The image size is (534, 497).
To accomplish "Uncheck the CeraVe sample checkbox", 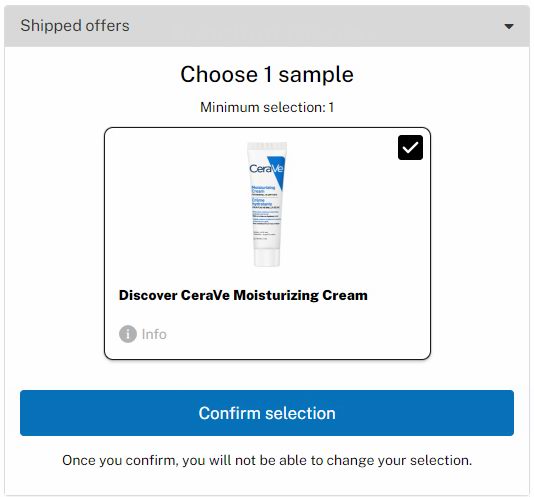I will tap(410, 147).
